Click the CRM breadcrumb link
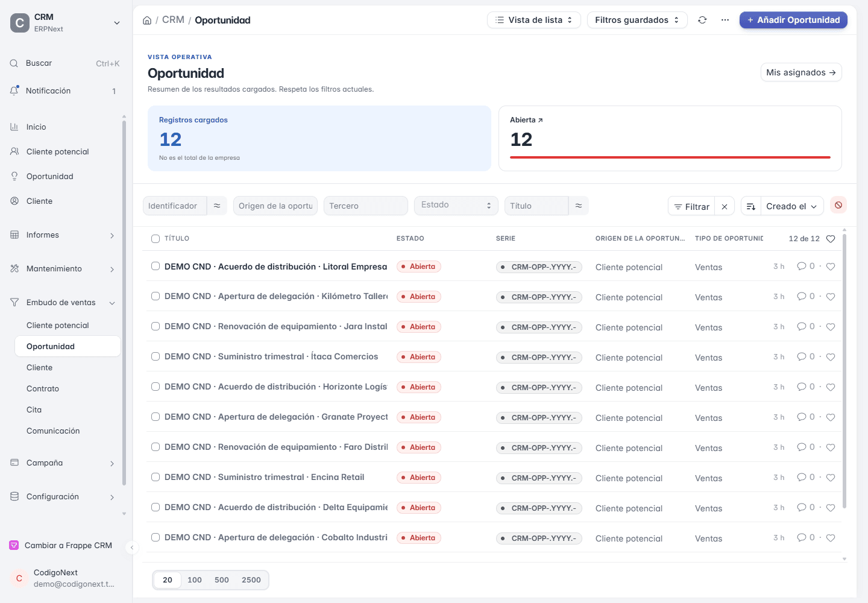 coord(173,20)
